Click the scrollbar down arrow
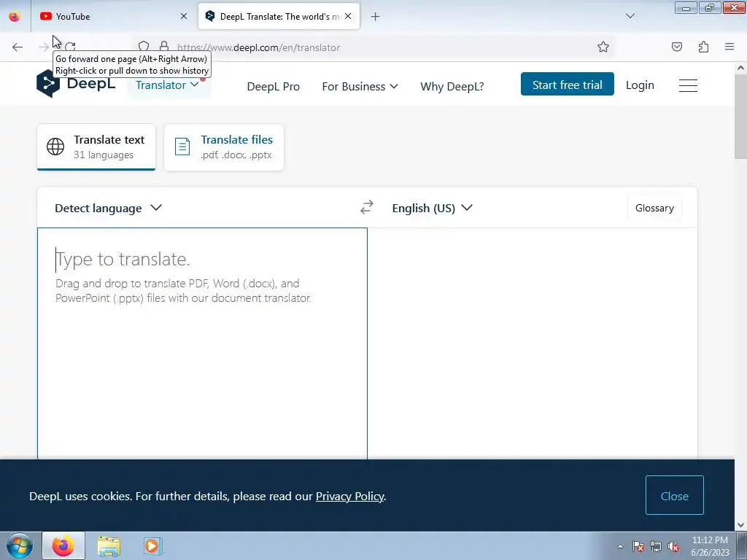The image size is (747, 560). pos(740,525)
